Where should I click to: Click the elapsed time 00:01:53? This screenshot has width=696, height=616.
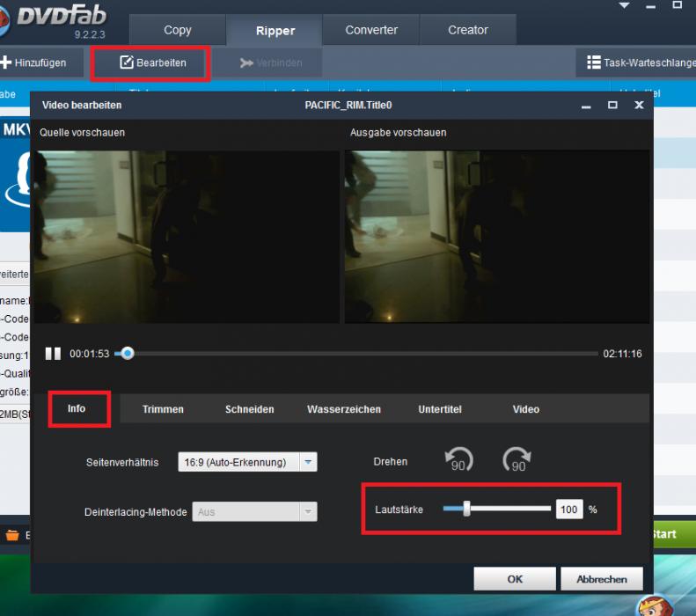[x=89, y=354]
